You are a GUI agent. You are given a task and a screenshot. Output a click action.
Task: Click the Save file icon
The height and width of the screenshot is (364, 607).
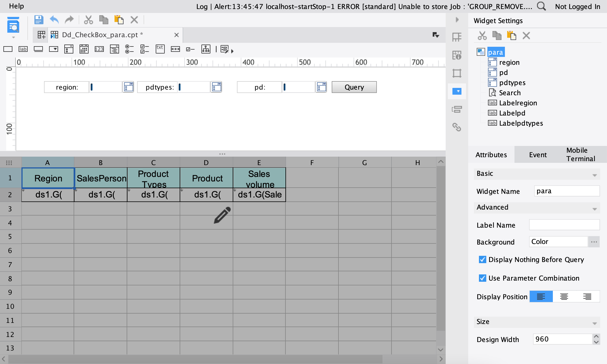39,20
